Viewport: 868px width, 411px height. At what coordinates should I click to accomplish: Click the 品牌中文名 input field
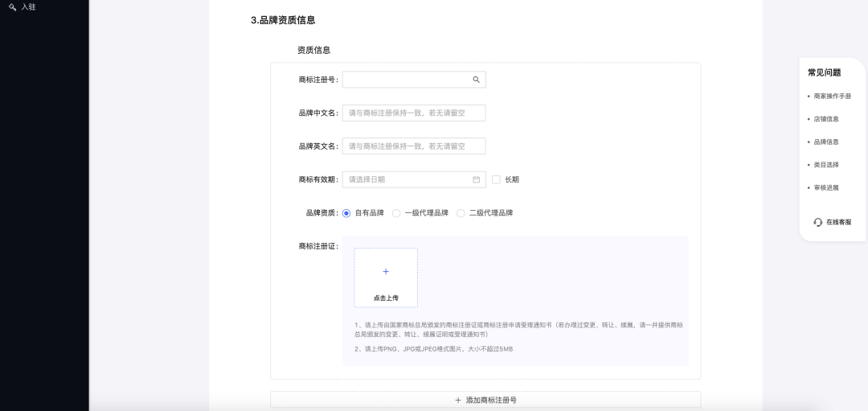[x=414, y=113]
